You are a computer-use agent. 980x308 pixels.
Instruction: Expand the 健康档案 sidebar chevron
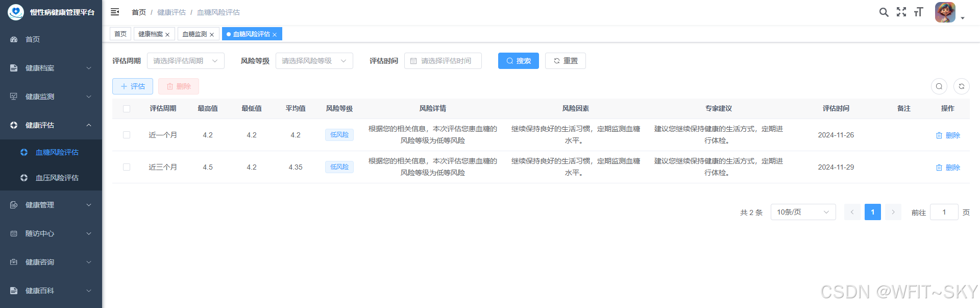tap(89, 68)
